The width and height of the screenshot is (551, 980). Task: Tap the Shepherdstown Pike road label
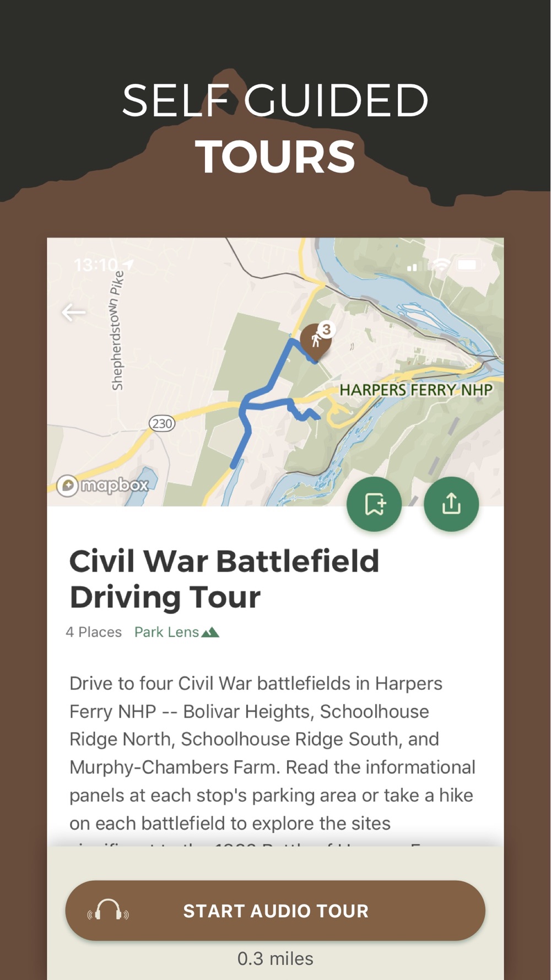click(x=117, y=331)
